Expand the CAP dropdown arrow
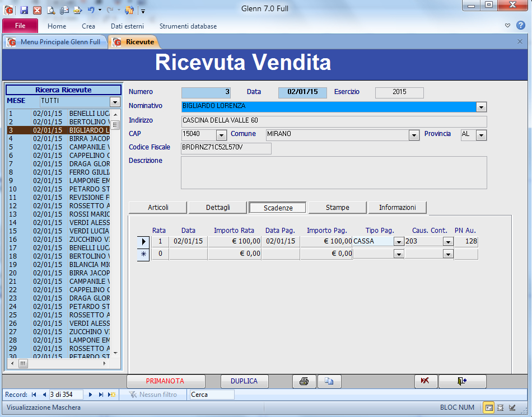The height and width of the screenshot is (417, 532). pos(221,135)
